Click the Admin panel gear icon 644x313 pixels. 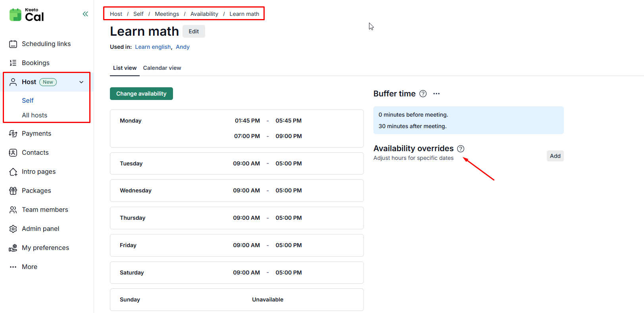point(13,229)
